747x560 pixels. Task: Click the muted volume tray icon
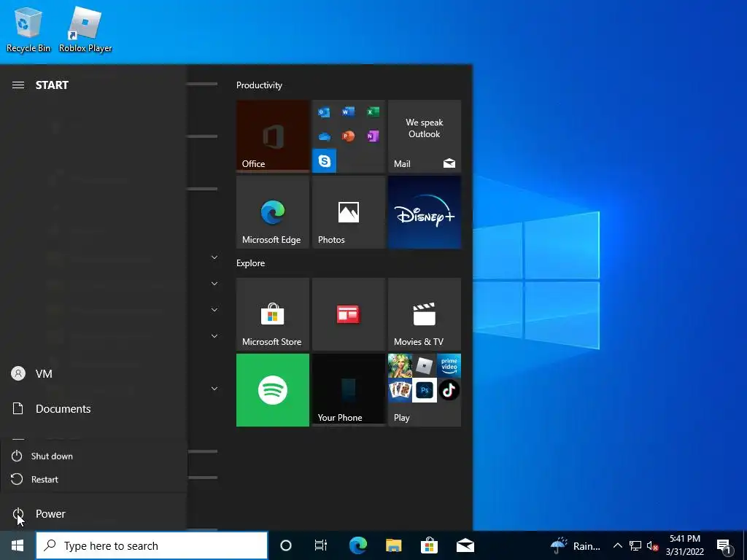(x=652, y=545)
